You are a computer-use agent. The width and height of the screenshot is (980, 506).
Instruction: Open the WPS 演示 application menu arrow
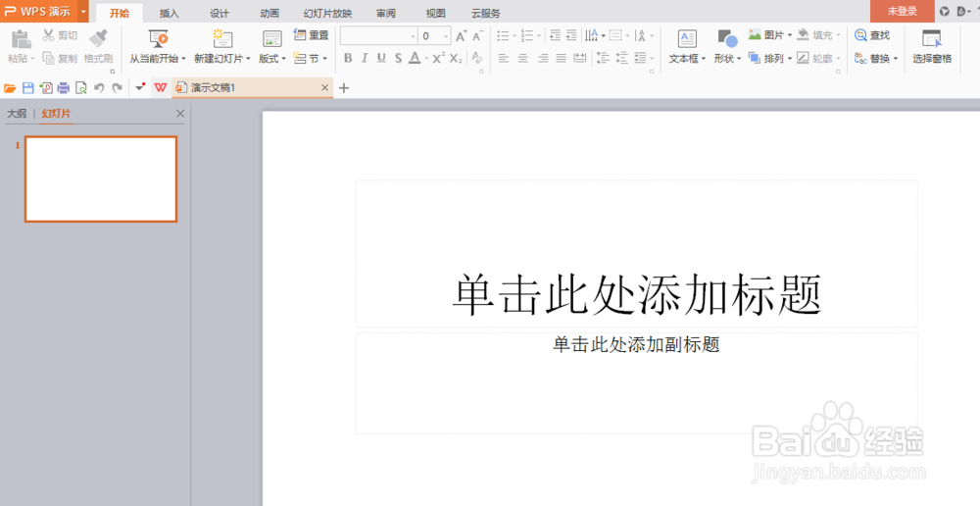pos(83,11)
